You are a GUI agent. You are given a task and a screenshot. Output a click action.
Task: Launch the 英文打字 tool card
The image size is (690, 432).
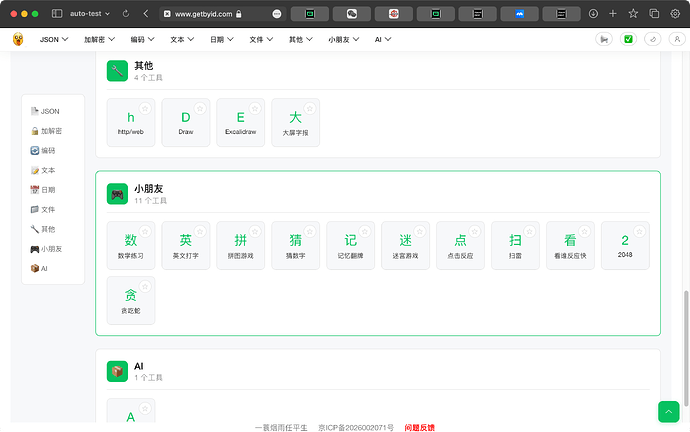tap(186, 245)
